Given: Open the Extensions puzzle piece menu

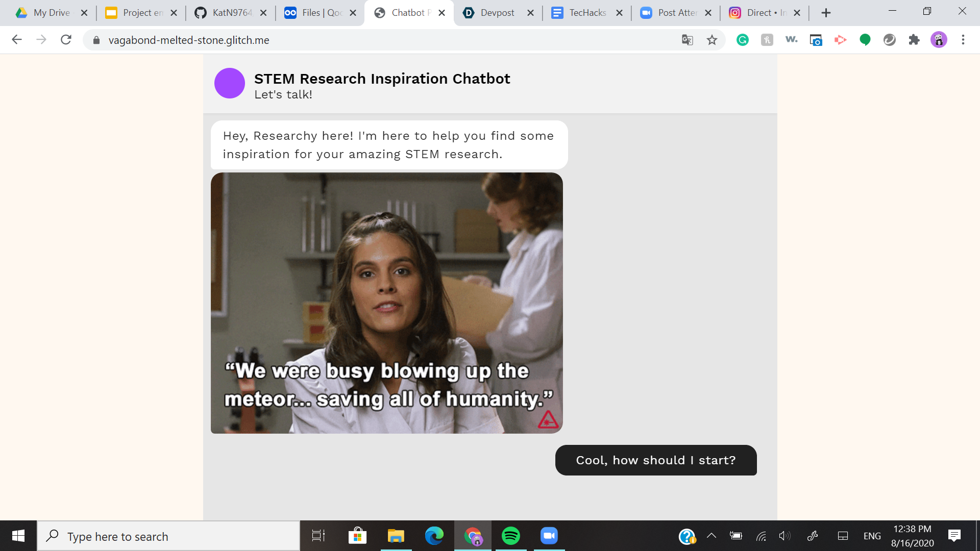Looking at the screenshot, I should click(x=914, y=40).
